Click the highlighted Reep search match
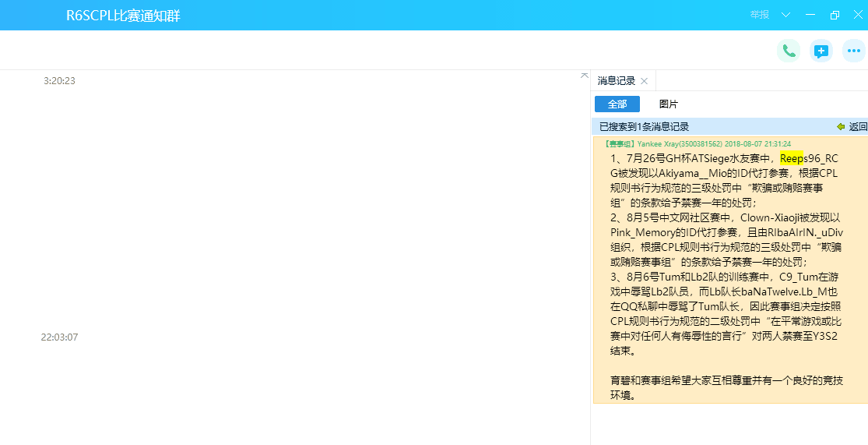Image resolution: width=868 pixels, height=445 pixels. (792, 158)
